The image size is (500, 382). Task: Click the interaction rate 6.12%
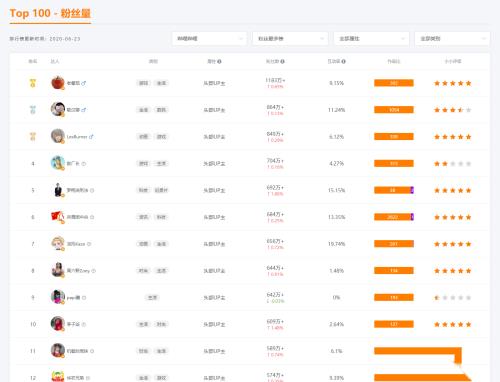(x=336, y=137)
